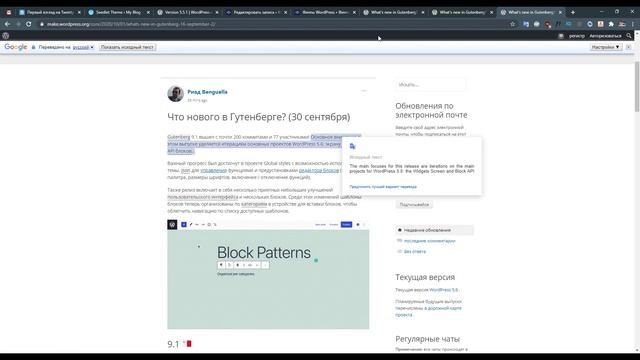
Task: Click author avatar of Риад Benguella
Action: 176,94
